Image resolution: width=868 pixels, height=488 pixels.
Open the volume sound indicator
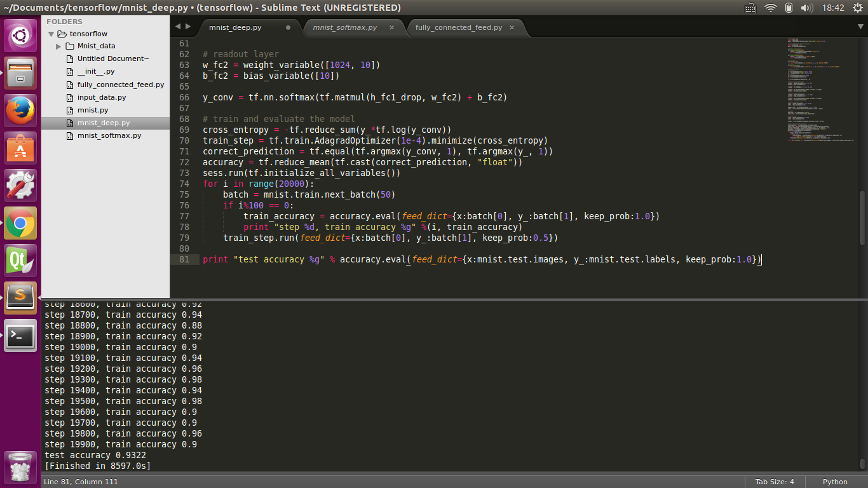pyautogui.click(x=807, y=8)
